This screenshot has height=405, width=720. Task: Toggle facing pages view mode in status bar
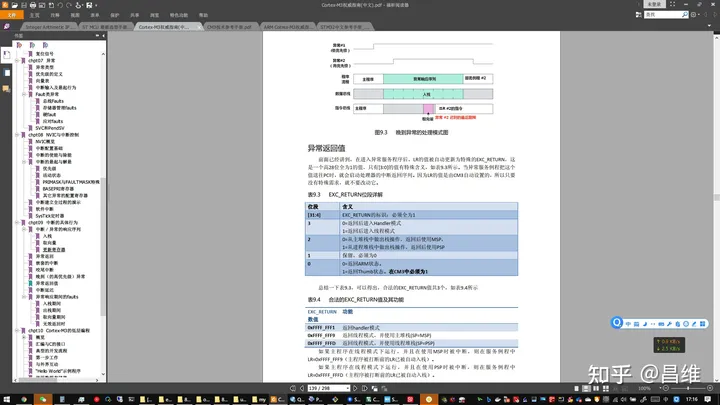pos(596,388)
